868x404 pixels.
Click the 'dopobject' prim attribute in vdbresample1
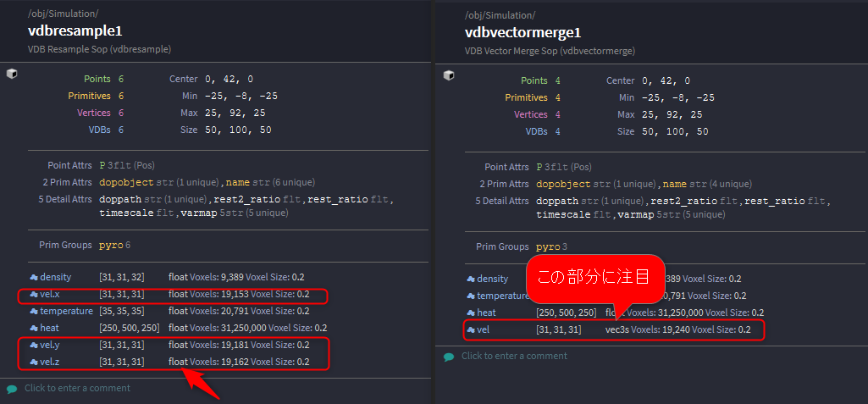coord(127,183)
